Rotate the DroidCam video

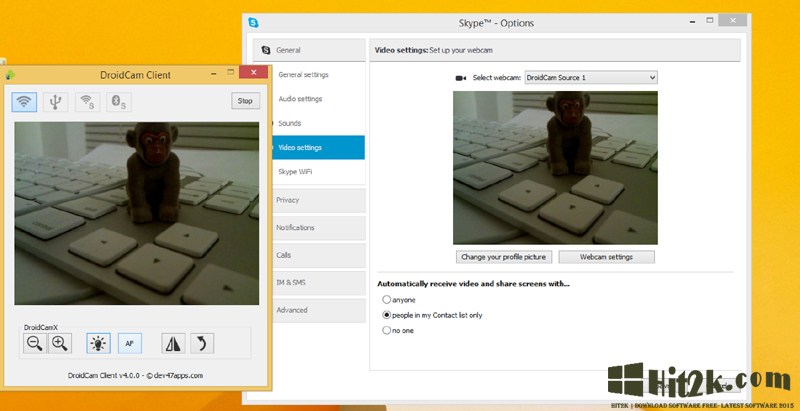202,344
